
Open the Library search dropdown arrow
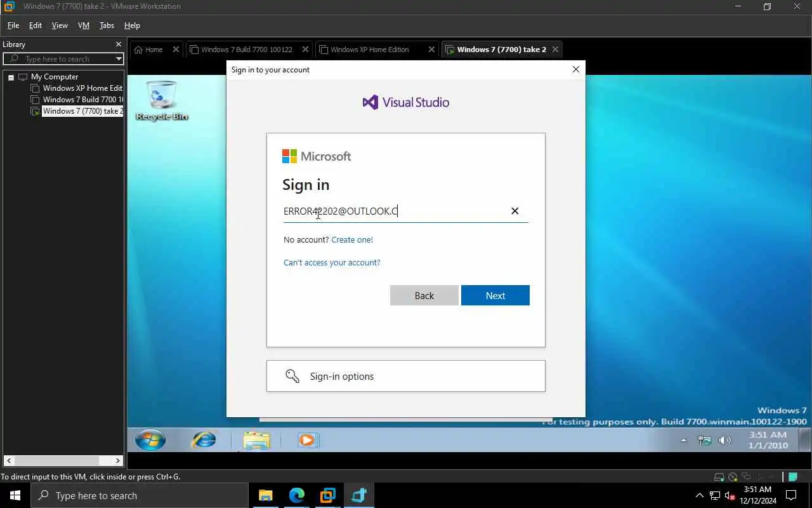coord(119,58)
